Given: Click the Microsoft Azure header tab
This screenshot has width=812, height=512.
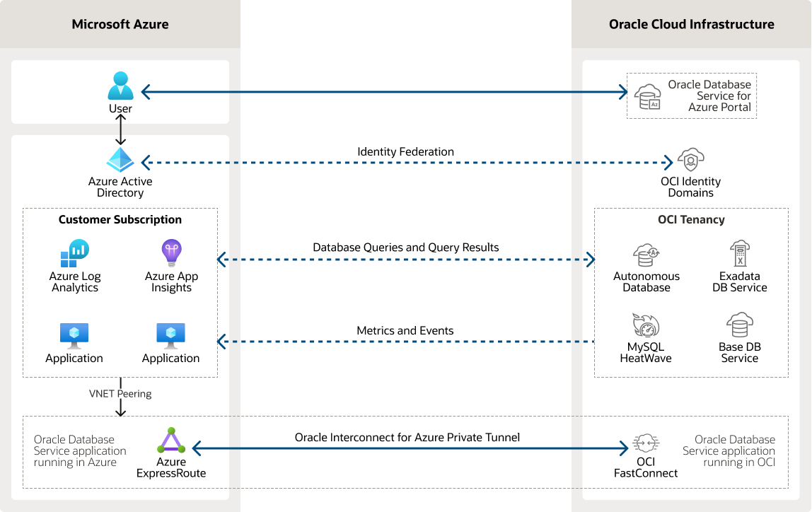Looking at the screenshot, I should click(120, 24).
